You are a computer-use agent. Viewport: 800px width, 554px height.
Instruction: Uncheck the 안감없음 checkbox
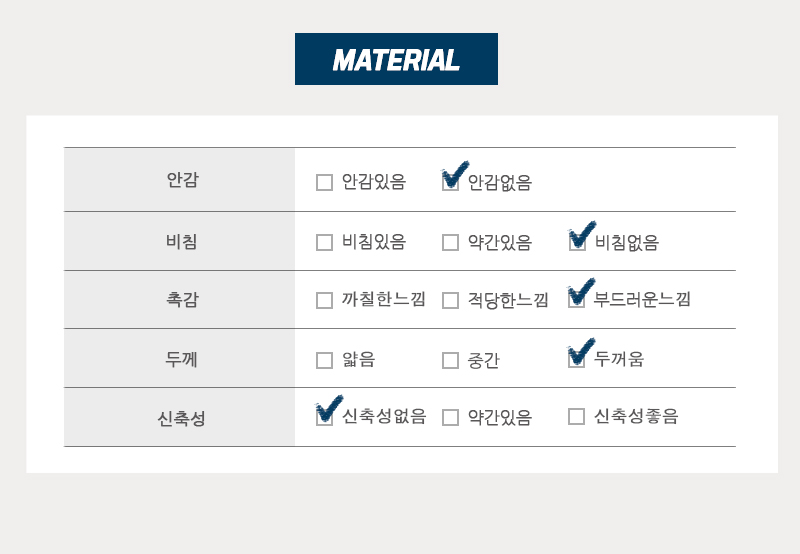tap(451, 182)
